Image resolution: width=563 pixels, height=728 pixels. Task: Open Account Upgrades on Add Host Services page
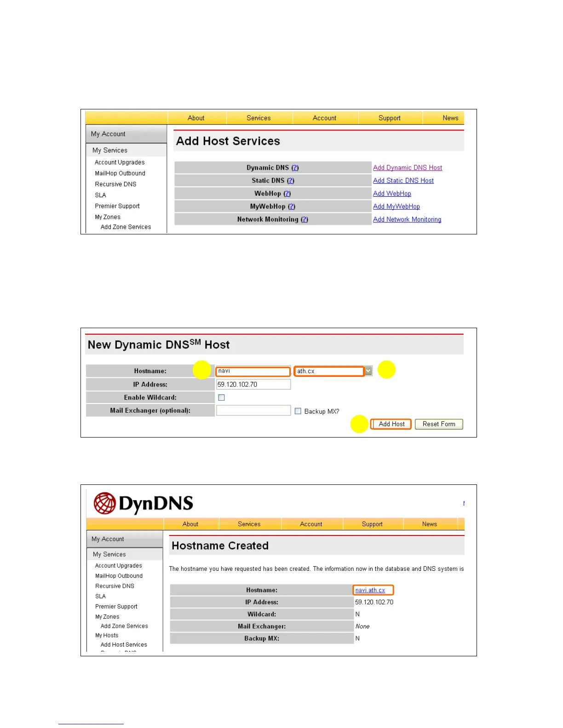point(120,162)
